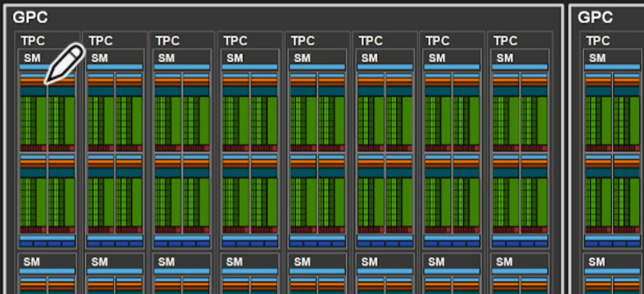Click bottom SM label in right GPC
This screenshot has width=644, height=294.
click(597, 262)
